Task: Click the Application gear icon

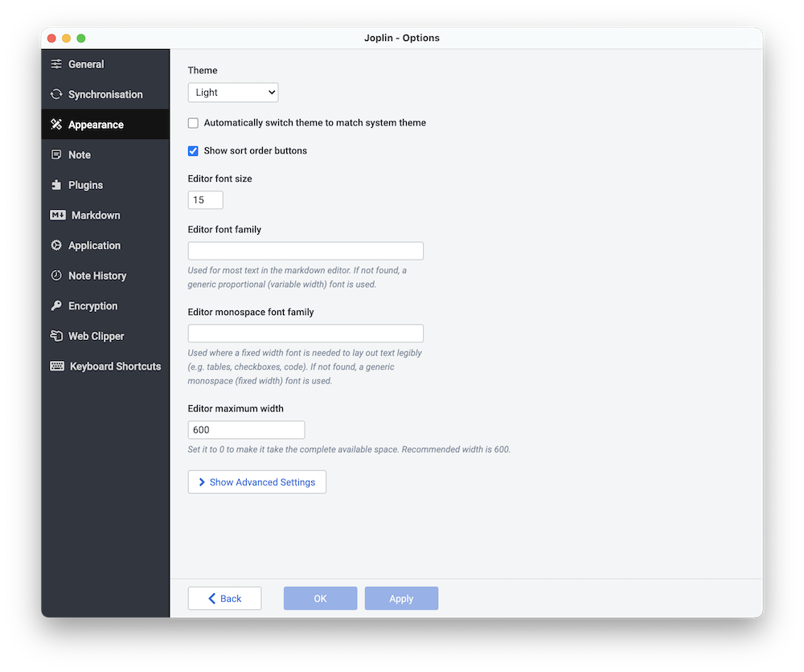Action: click(56, 245)
